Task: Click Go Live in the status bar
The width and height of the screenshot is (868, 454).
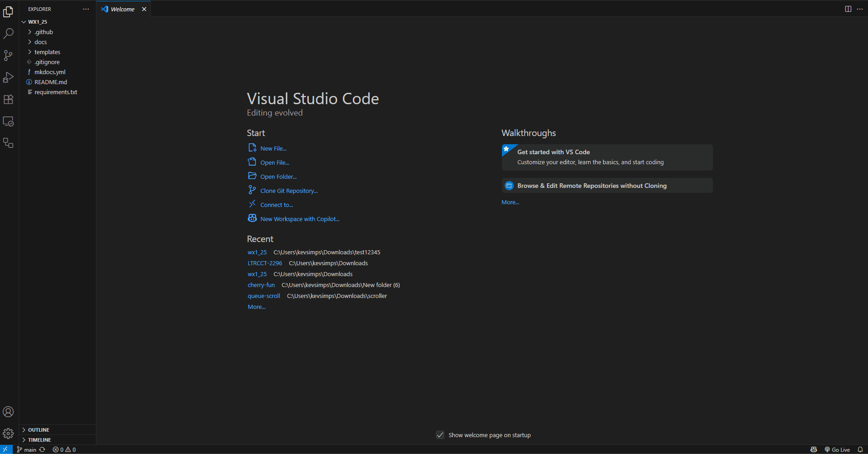Action: click(837, 449)
